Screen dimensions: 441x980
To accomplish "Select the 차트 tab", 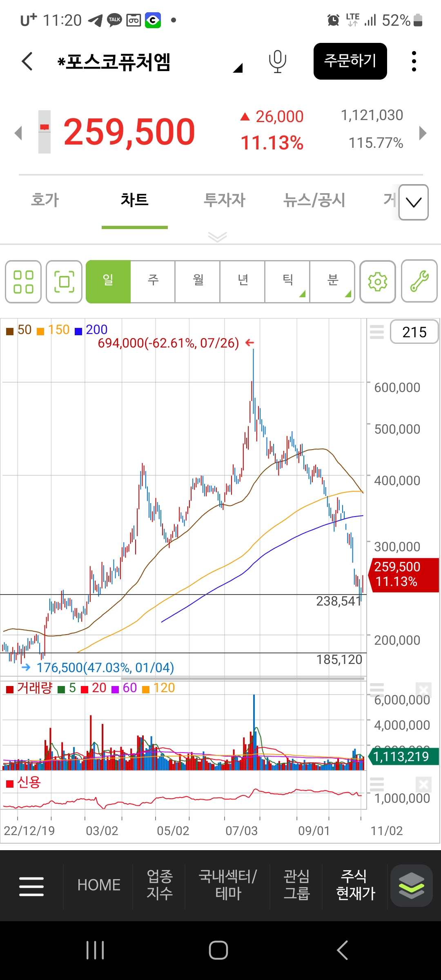I will [x=134, y=200].
